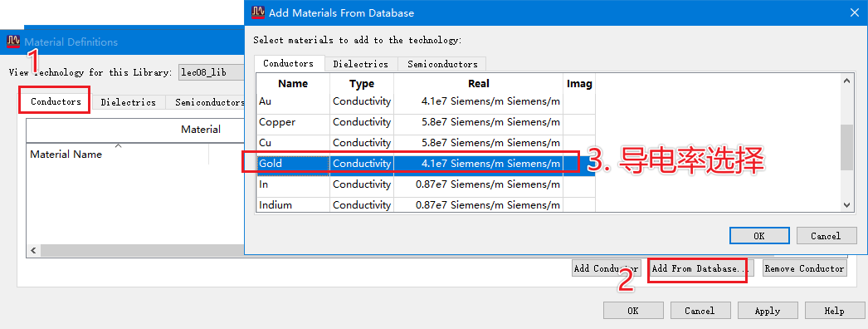Image resolution: width=868 pixels, height=329 pixels.
Task: Click the left arrow of horizontal scrollbar
Action: [33, 250]
